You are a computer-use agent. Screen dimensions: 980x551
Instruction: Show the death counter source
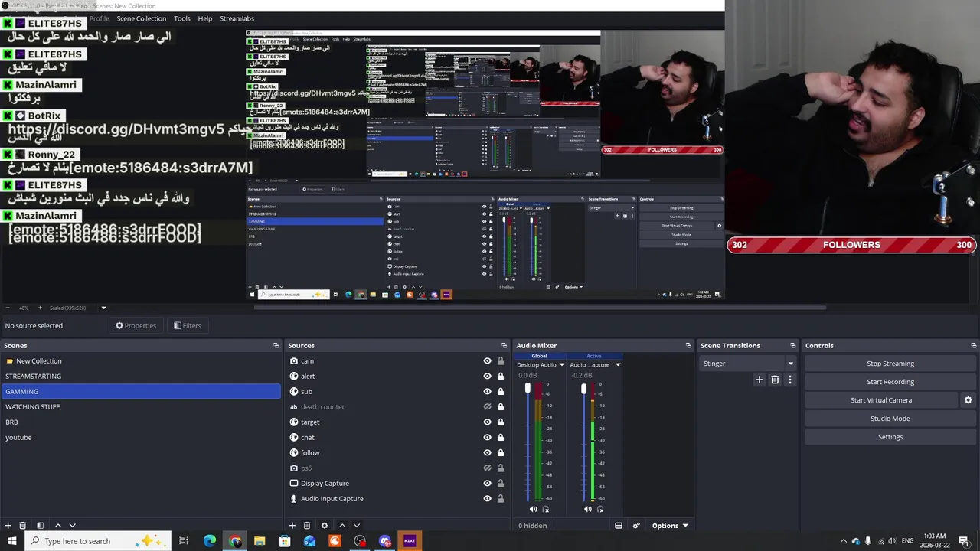pyautogui.click(x=487, y=407)
